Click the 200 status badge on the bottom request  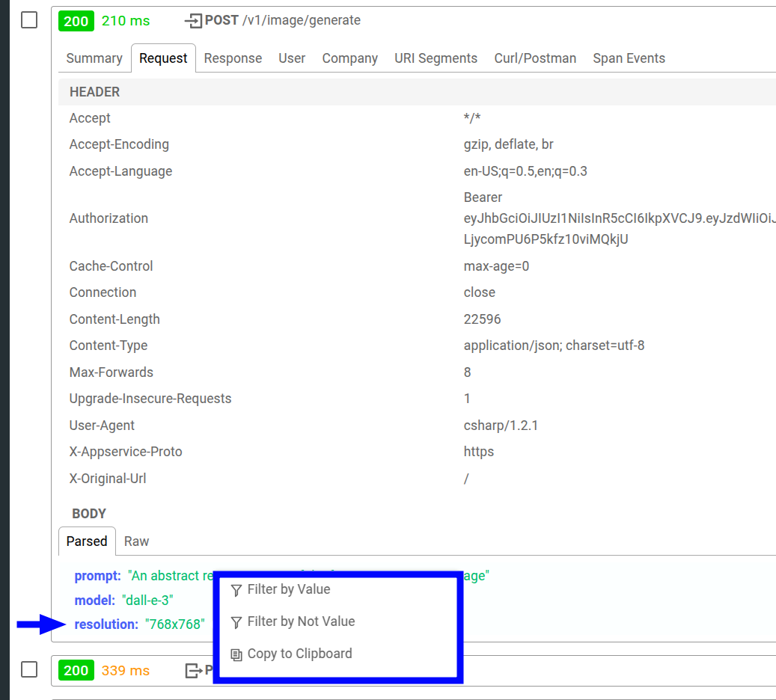click(76, 670)
